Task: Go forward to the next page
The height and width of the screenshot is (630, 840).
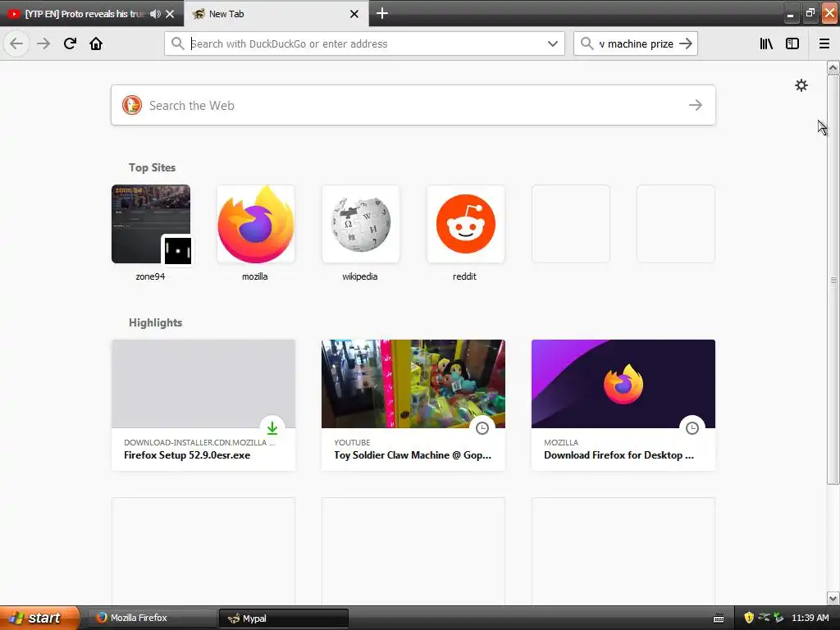Action: pyautogui.click(x=43, y=43)
